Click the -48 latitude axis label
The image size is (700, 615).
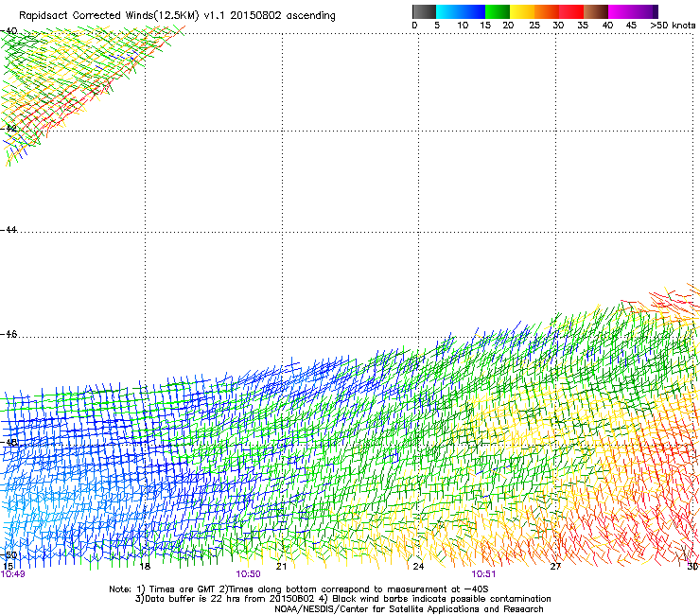click(9, 442)
